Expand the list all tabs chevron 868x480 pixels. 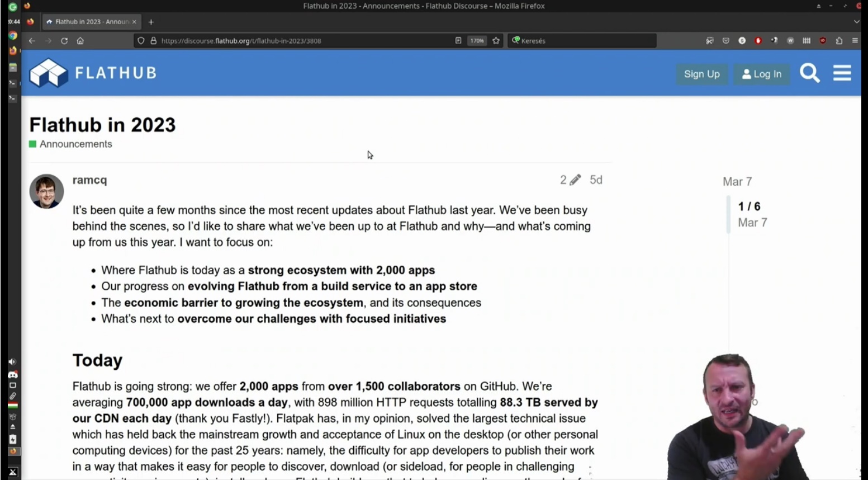[x=857, y=22]
